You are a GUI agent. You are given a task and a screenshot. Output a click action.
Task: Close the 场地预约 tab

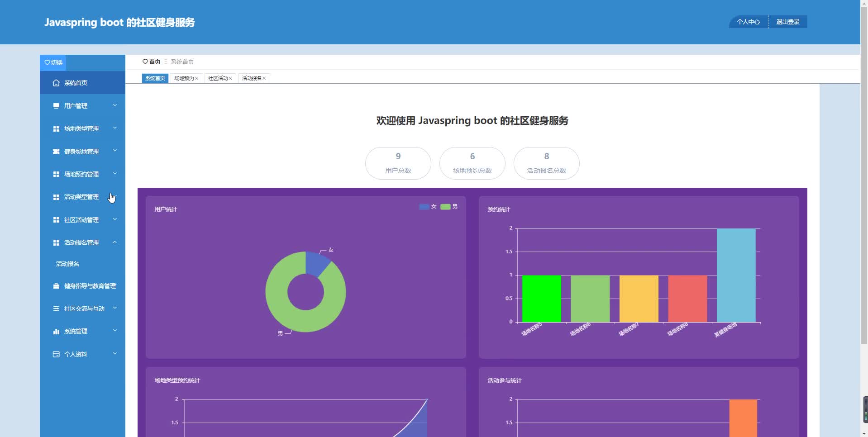196,78
